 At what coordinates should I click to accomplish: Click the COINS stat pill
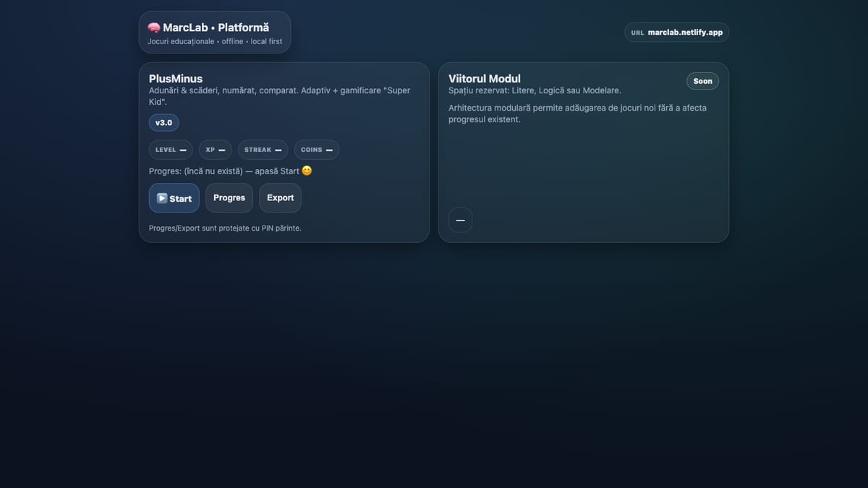(x=317, y=150)
